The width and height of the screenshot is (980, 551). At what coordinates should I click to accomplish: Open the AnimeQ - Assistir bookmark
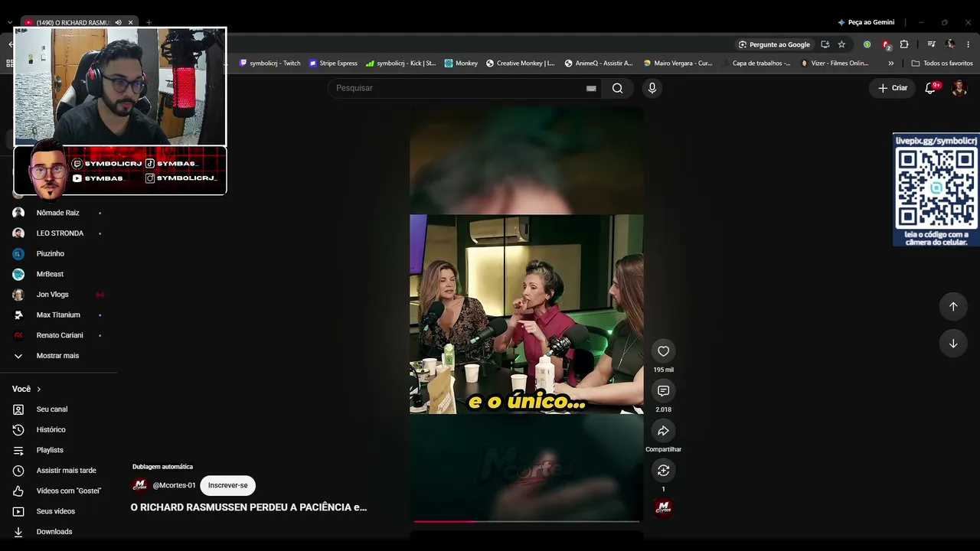click(x=599, y=64)
